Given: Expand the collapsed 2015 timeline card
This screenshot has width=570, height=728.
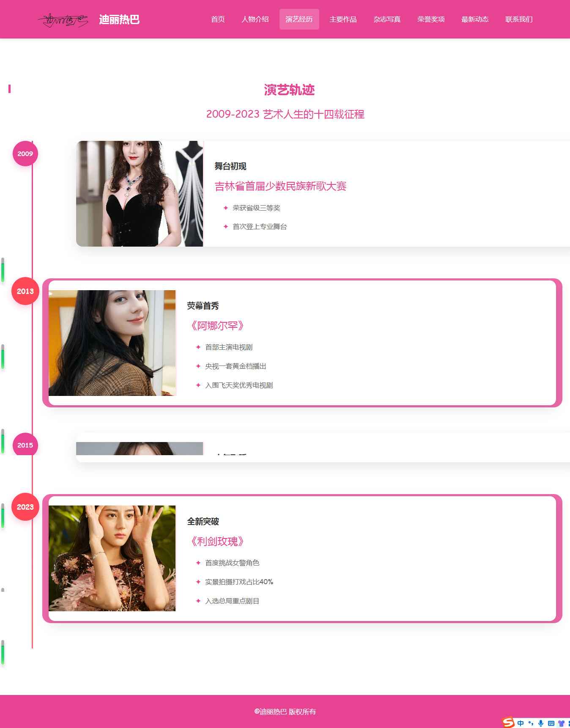Looking at the screenshot, I should click(323, 448).
